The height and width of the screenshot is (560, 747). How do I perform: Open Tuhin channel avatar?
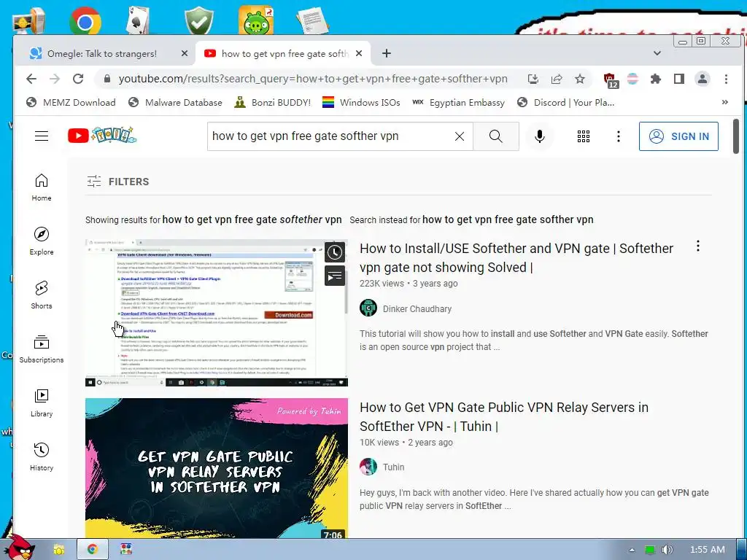point(368,467)
